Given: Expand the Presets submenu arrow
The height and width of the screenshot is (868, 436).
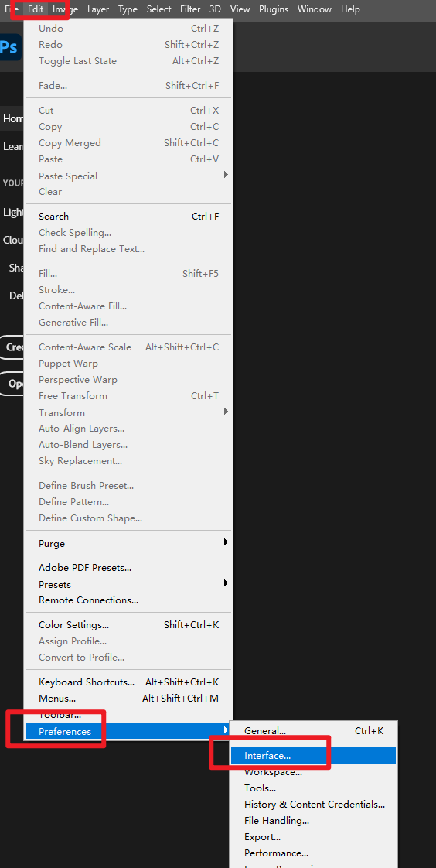Looking at the screenshot, I should [226, 583].
